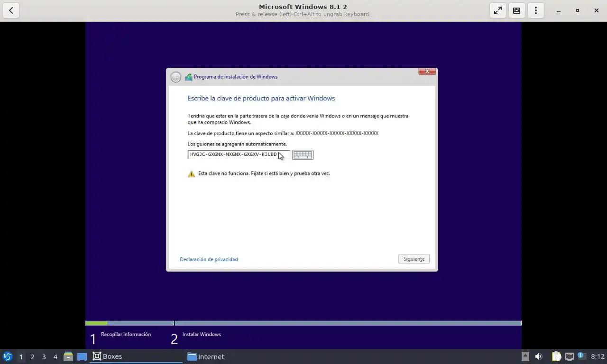Click the Siguiente button
The width and height of the screenshot is (607, 364).
coord(414,259)
